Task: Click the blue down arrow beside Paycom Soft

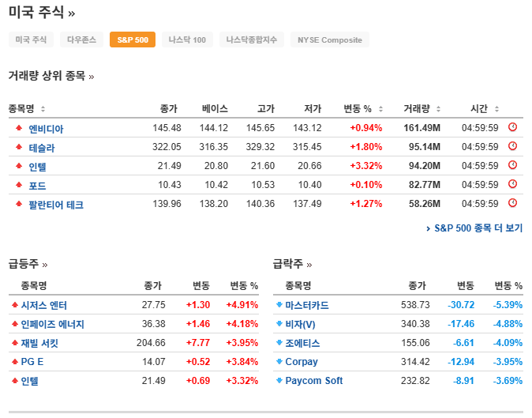Action: 279,380
